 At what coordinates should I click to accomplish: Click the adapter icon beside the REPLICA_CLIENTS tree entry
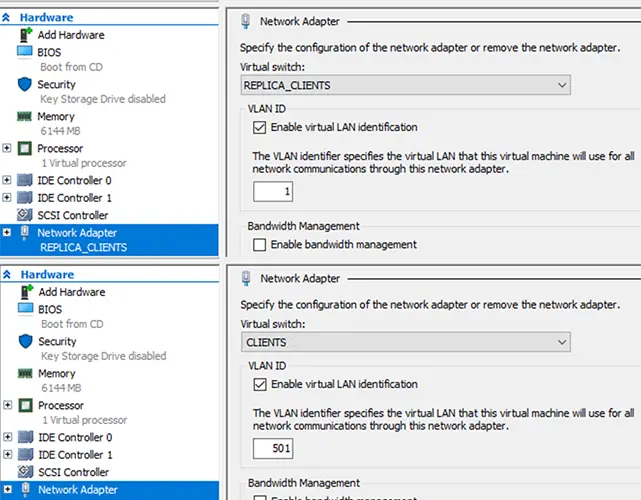click(x=25, y=233)
